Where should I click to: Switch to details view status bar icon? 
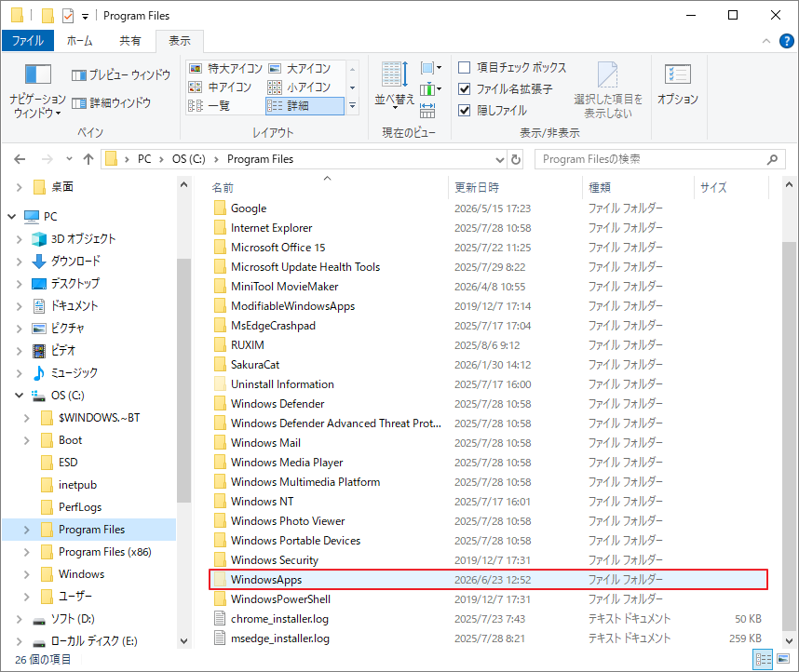pyautogui.click(x=763, y=660)
